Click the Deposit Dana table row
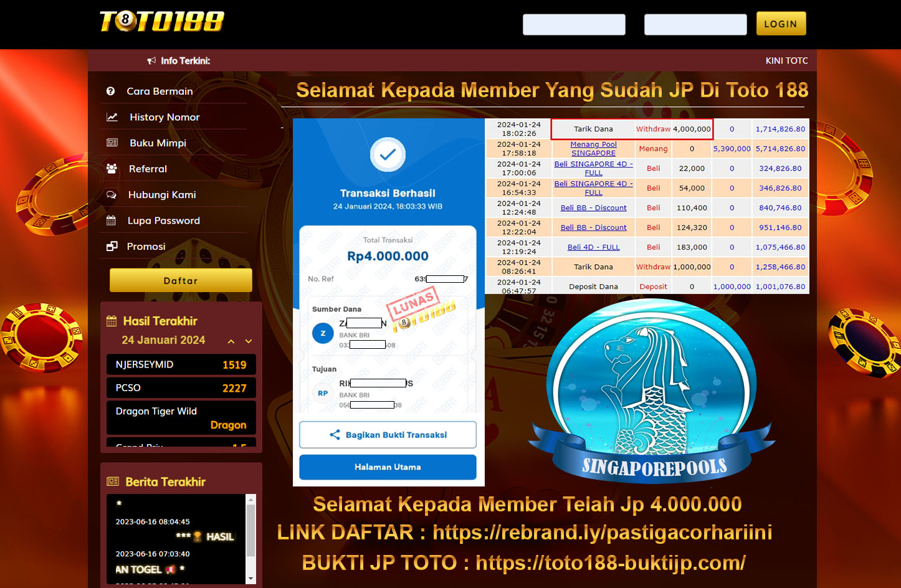Viewport: 901px width, 588px height. (x=647, y=287)
